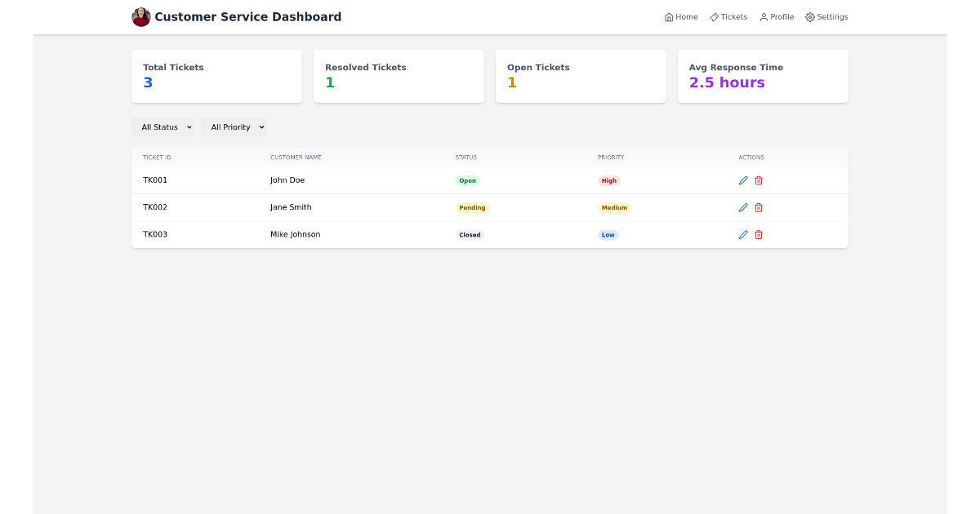Open the All Status filter dropdown
Viewport: 980px width, 514px height.
163,126
